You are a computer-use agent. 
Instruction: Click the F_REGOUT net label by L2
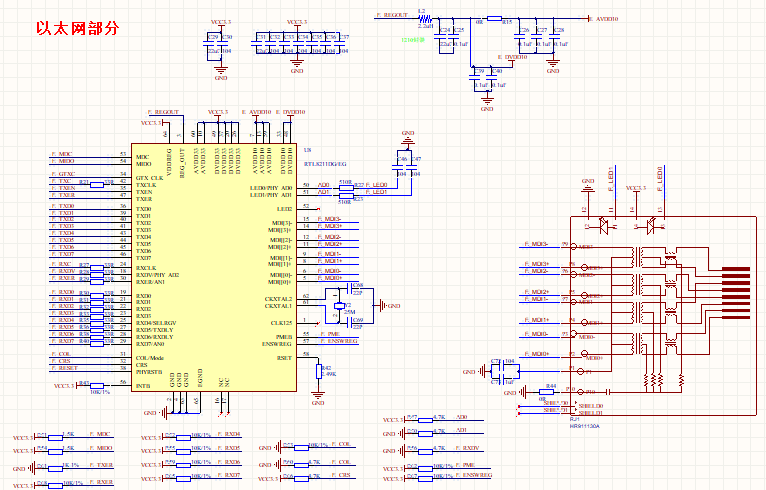(x=392, y=15)
